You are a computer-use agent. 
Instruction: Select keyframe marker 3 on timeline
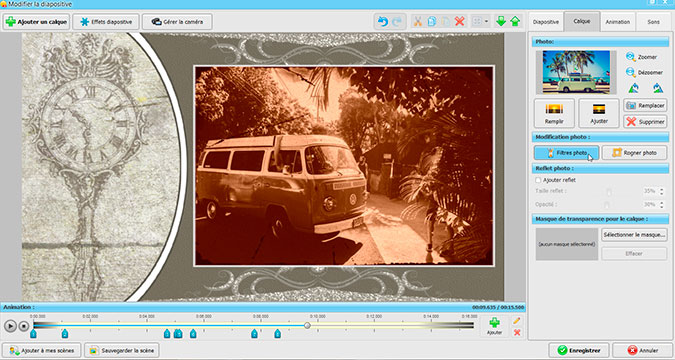click(167, 333)
